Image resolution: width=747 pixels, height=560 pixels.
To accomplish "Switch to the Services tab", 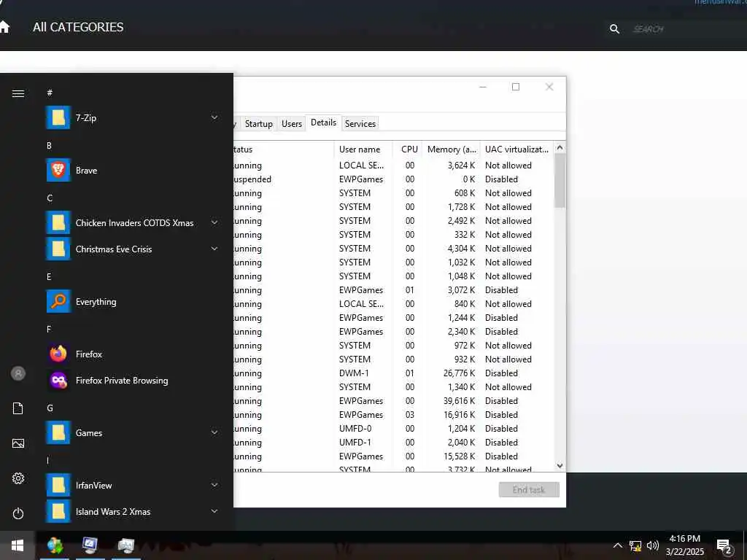I will tap(360, 124).
